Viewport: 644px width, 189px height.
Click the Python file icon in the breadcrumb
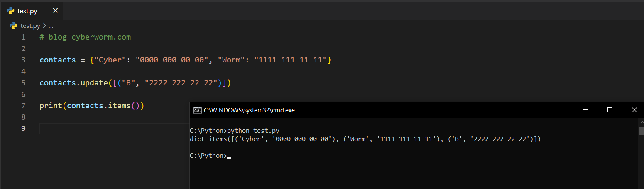click(14, 26)
